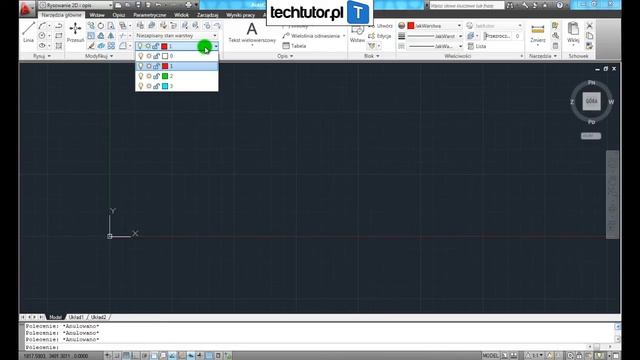Viewport: 640px width, 360px height.
Task: Click the cyan color swatch of layer 3
Action: coord(165,86)
